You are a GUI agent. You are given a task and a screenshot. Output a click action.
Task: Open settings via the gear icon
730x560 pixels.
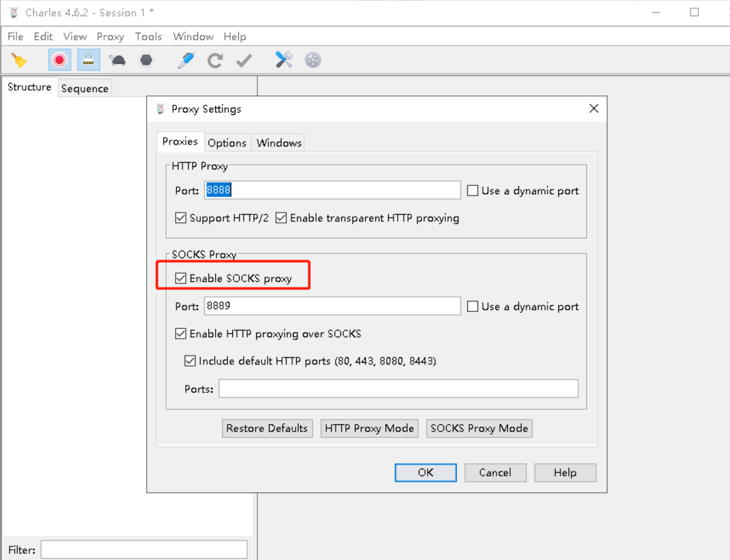pos(313,60)
